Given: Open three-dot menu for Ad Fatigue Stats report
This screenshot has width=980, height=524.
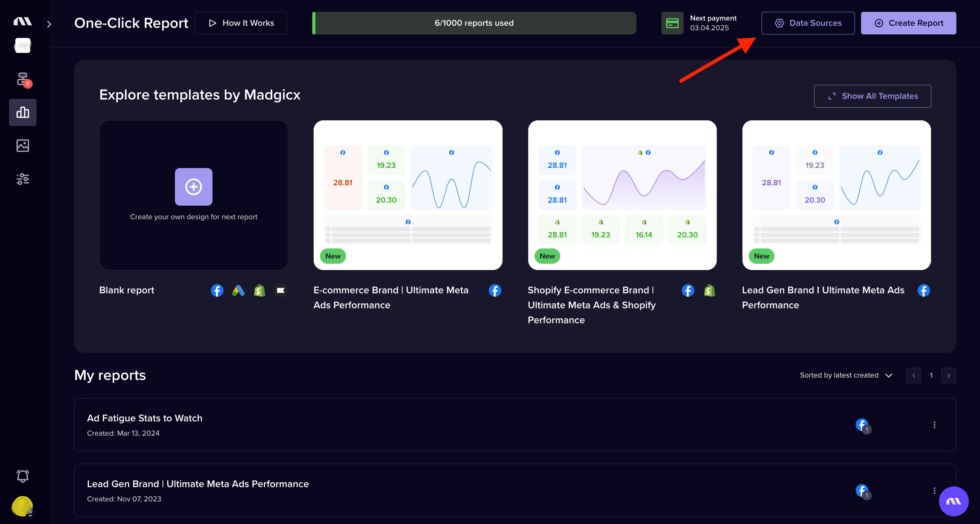Looking at the screenshot, I should point(934,425).
